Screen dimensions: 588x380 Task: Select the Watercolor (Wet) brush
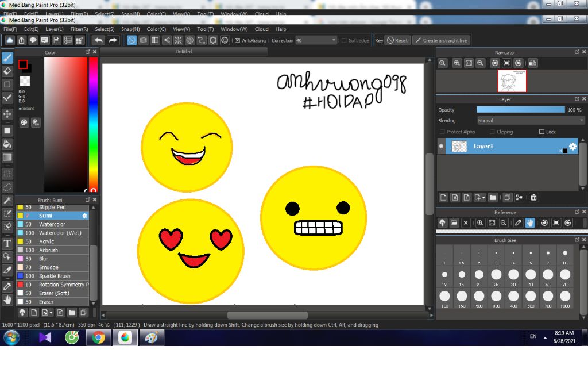[52, 233]
